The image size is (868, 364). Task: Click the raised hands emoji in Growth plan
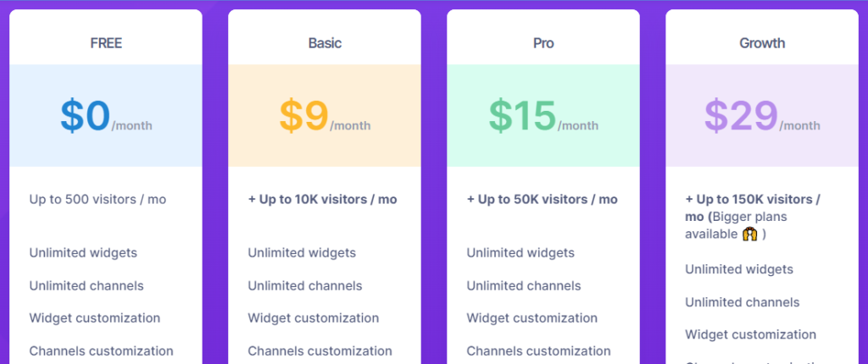749,234
